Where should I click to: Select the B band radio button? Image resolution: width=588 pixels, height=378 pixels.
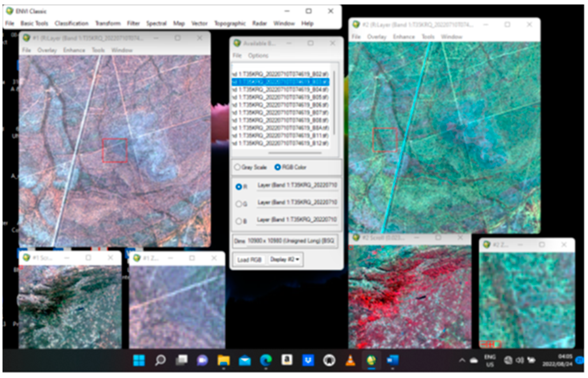[x=239, y=221]
